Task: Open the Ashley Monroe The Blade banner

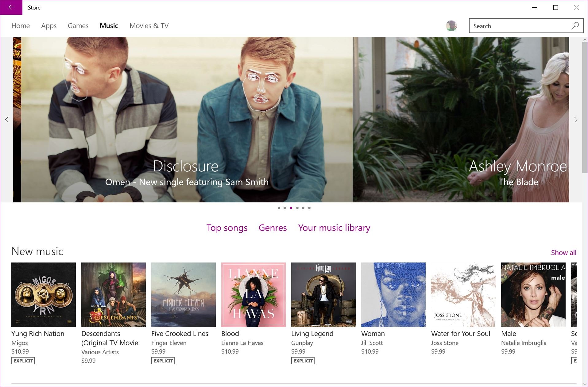Action: tap(461, 120)
